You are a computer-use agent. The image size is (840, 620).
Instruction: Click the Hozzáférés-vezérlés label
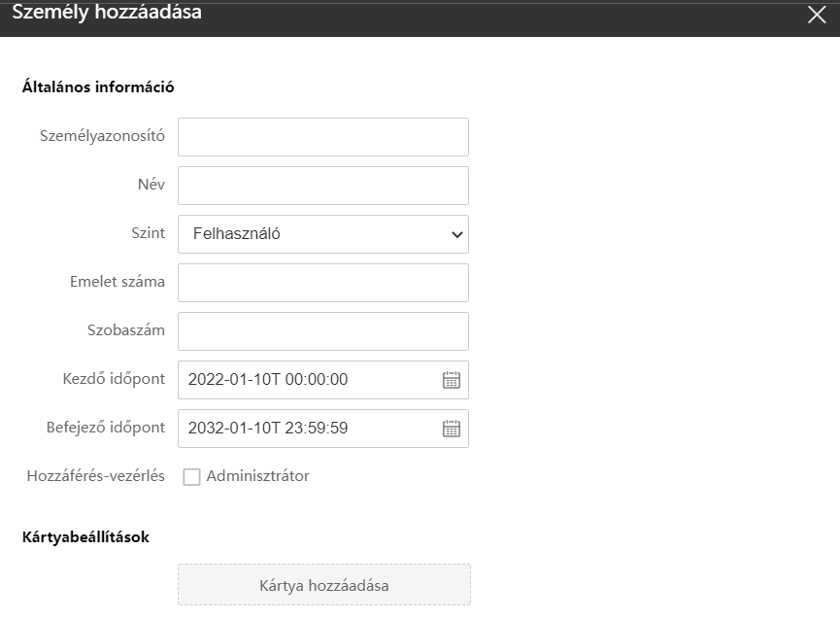point(96,476)
